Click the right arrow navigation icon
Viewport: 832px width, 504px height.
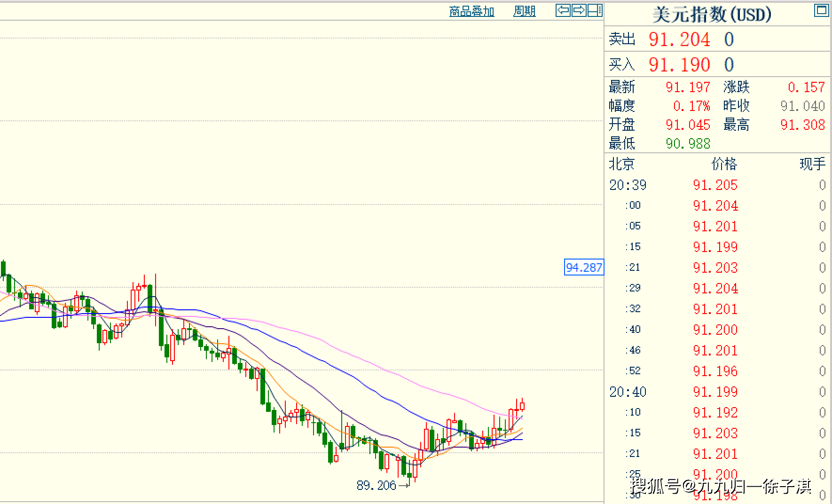tap(579, 10)
